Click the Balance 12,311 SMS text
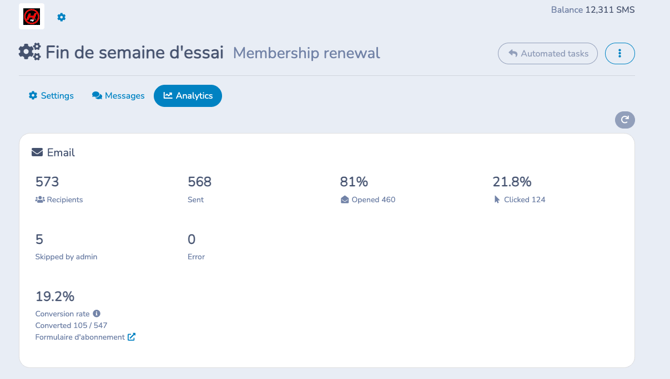This screenshot has height=379, width=670. 593,10
